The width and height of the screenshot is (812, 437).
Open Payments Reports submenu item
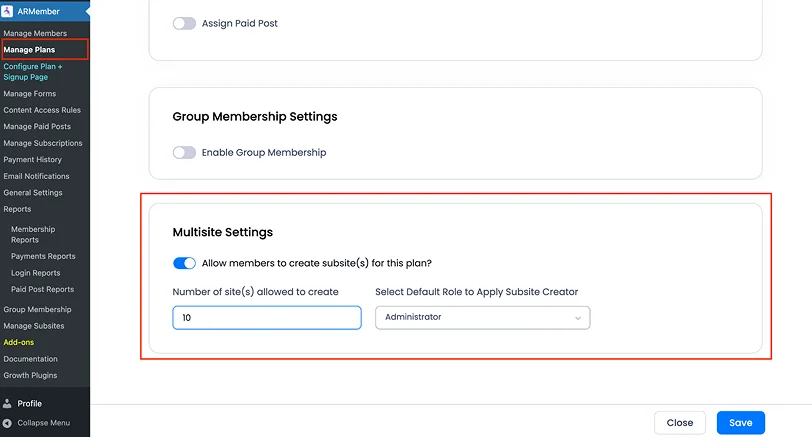(x=43, y=256)
